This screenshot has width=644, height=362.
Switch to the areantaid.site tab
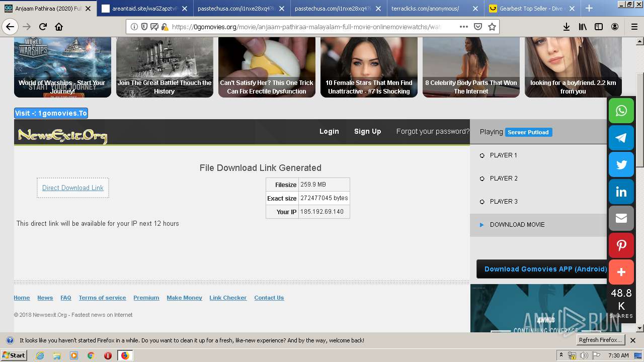point(145,8)
